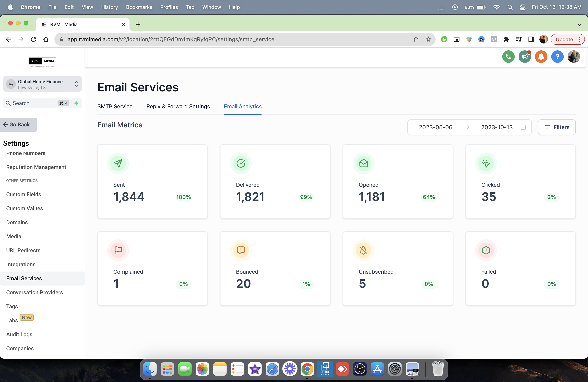
Task: Click the green lightning bolt quick actions icon
Action: [x=76, y=103]
